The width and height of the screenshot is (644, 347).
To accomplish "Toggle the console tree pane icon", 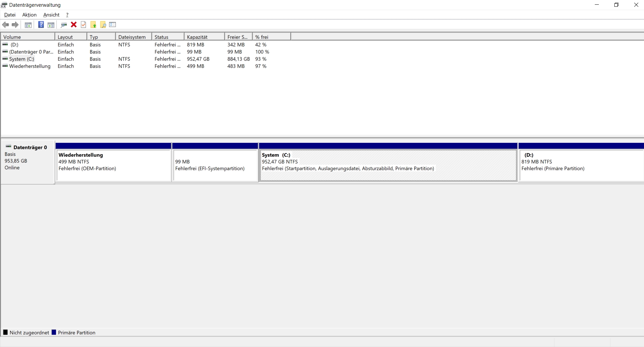I will click(28, 25).
